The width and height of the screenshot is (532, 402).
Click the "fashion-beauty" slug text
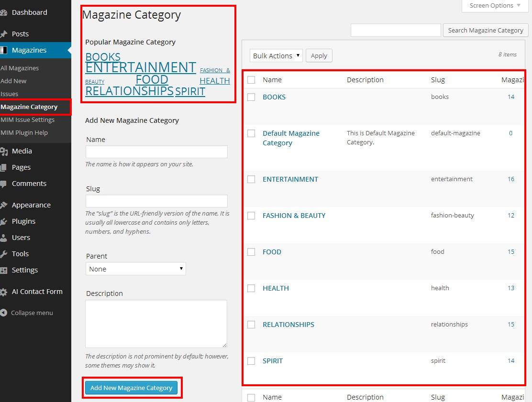452,215
